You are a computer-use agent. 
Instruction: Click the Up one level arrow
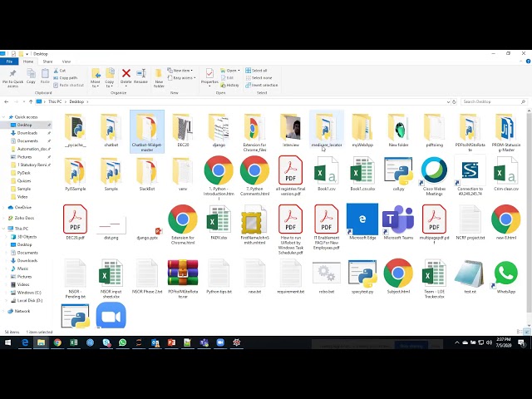pos(31,101)
